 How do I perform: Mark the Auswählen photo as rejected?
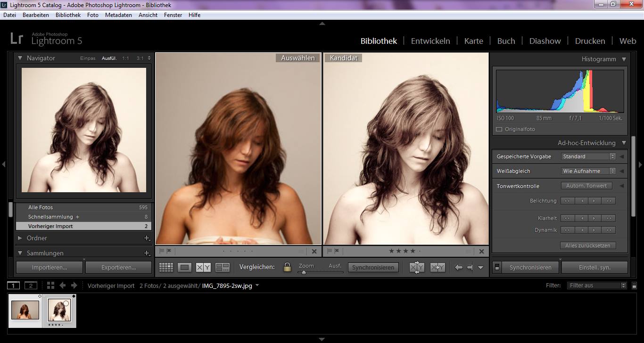click(x=169, y=251)
